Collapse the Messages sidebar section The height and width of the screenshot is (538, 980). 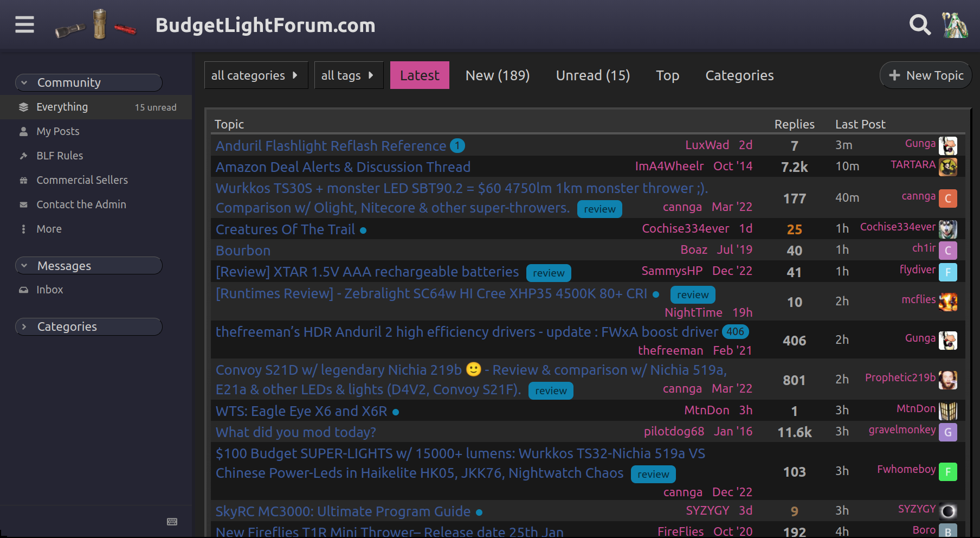pyautogui.click(x=89, y=266)
